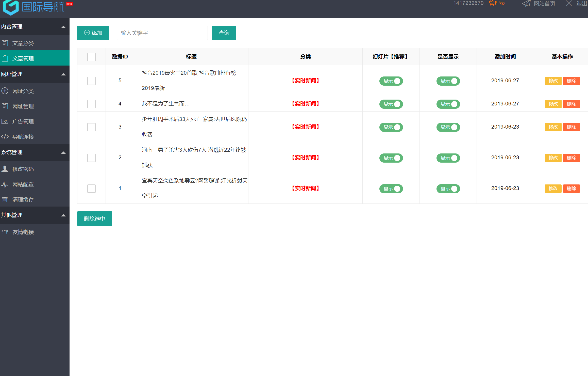Toggle 幻灯片 switch for article ID 5
Image resolution: width=588 pixels, height=376 pixels.
click(391, 81)
